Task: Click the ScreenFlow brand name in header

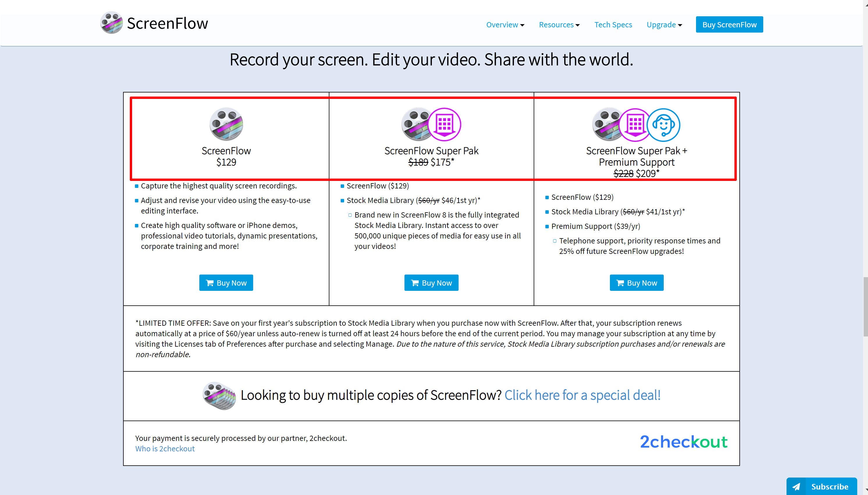Action: (x=167, y=24)
